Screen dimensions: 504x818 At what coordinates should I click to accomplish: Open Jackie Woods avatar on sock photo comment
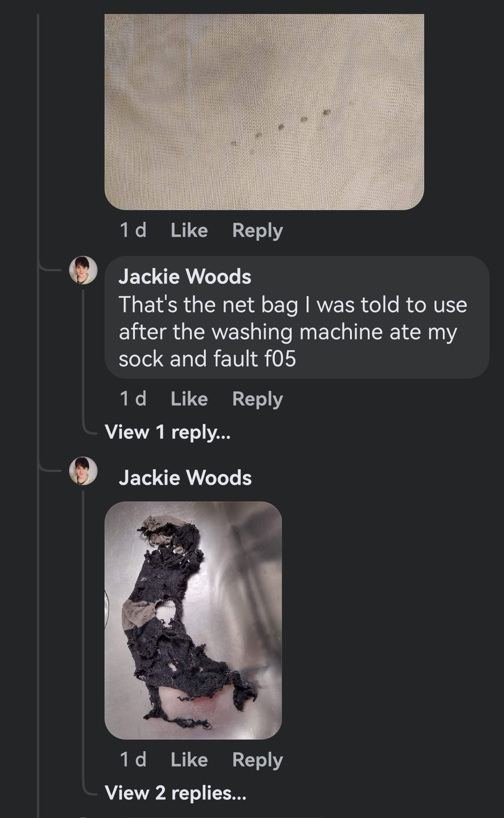(83, 471)
